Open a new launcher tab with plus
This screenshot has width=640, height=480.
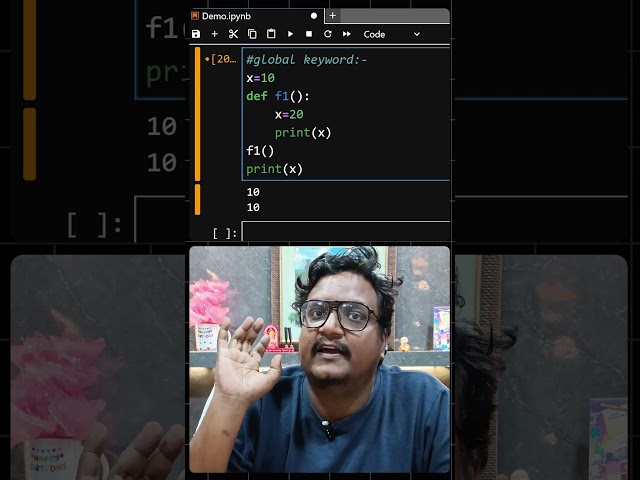tap(333, 16)
